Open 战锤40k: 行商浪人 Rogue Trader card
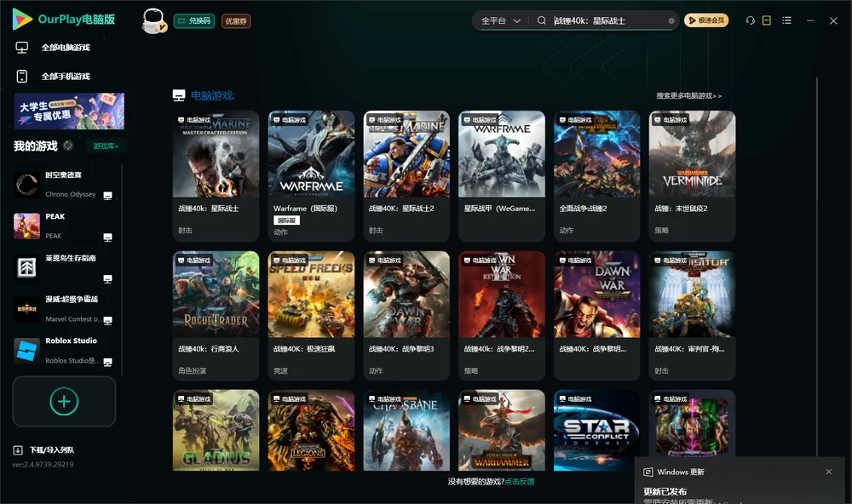Screen dimensions: 852x504 [216, 316]
